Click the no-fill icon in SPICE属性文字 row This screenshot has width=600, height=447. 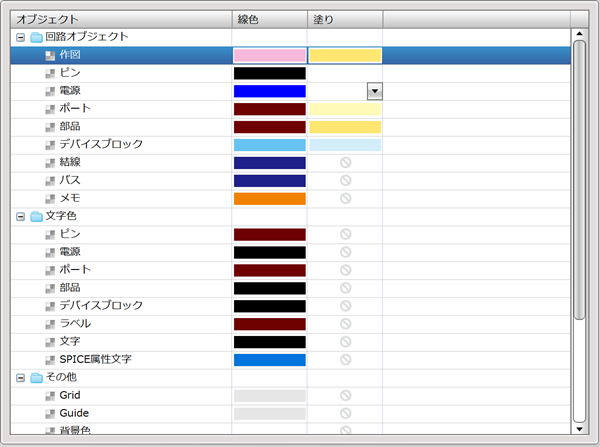pos(346,360)
